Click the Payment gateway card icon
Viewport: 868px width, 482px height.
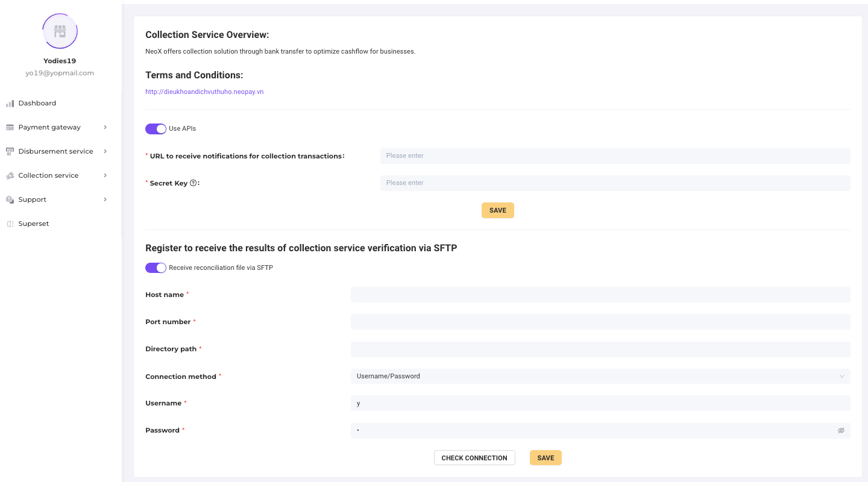[x=10, y=128]
